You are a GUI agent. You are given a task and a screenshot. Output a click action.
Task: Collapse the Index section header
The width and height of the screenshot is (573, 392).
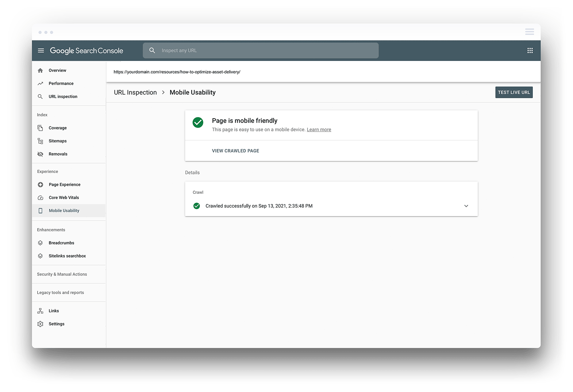click(x=42, y=115)
